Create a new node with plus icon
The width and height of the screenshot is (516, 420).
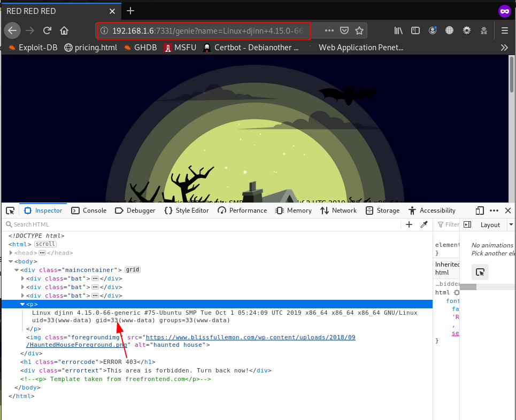coord(409,224)
